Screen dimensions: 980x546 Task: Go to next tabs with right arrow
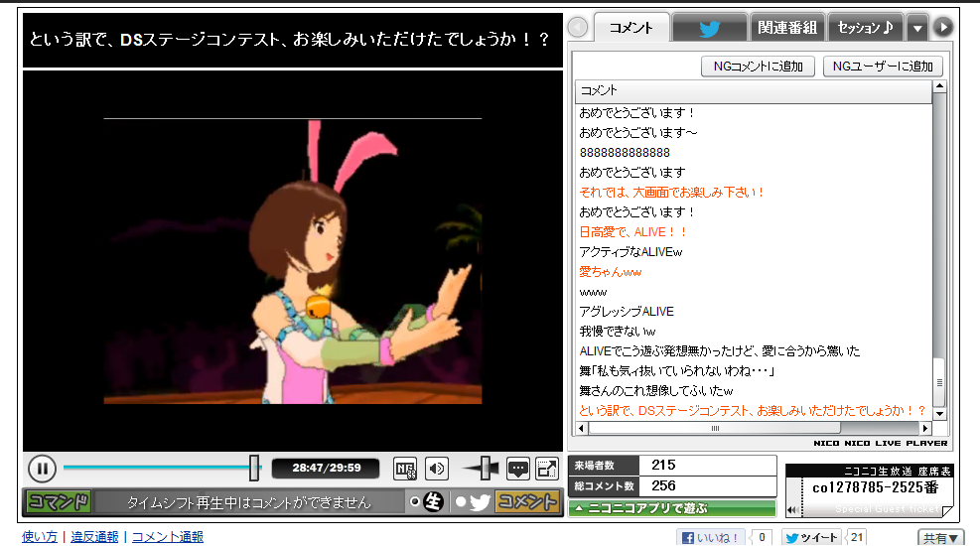(x=943, y=28)
